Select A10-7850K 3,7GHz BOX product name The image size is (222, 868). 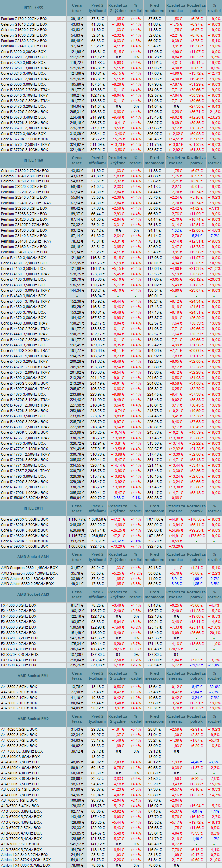pyautogui.click(x=21, y=850)
